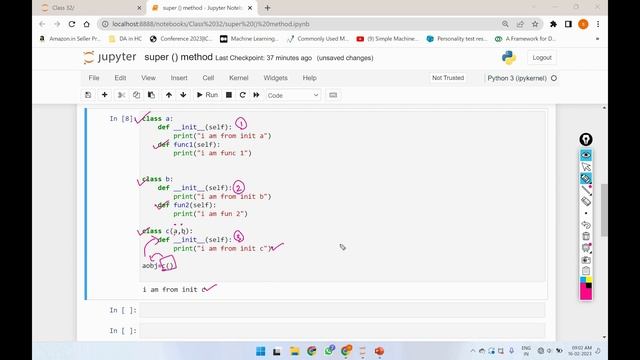Open the Commonly Used M... bookmark
This screenshot has width=640, height=360.
tap(318, 39)
